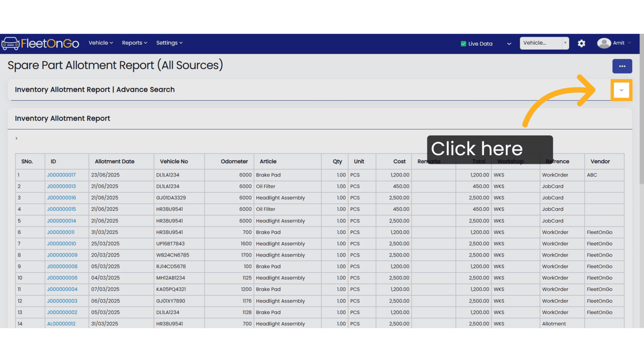Screen dimensions: 644x362
Task: Open the Vehicle menu
Action: coord(101,43)
